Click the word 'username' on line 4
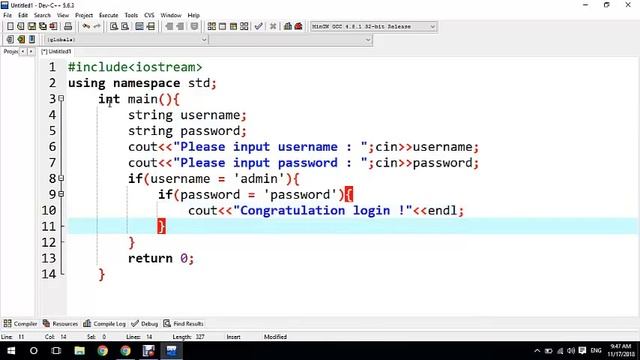The height and width of the screenshot is (360, 640). (x=210, y=115)
